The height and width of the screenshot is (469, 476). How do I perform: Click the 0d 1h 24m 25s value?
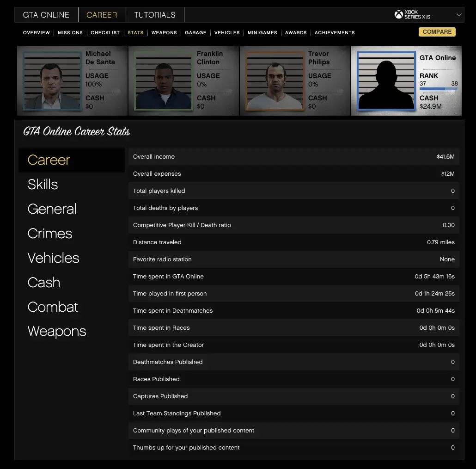tap(435, 293)
